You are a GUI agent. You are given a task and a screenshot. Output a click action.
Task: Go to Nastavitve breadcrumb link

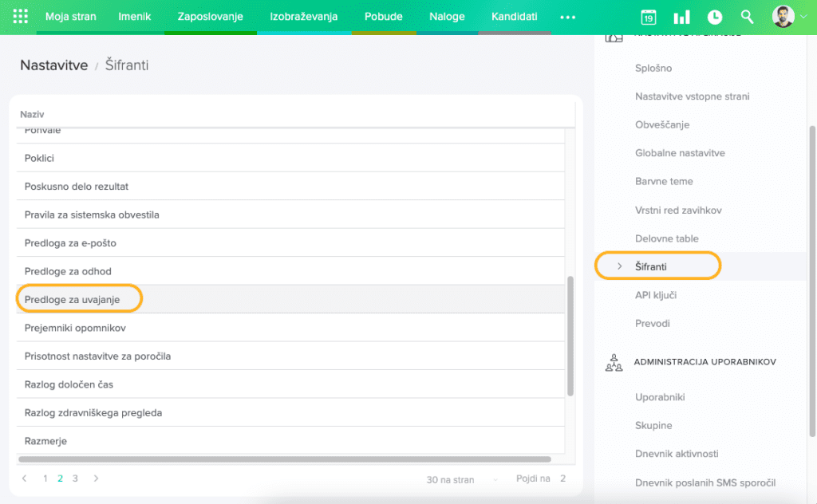pyautogui.click(x=53, y=65)
